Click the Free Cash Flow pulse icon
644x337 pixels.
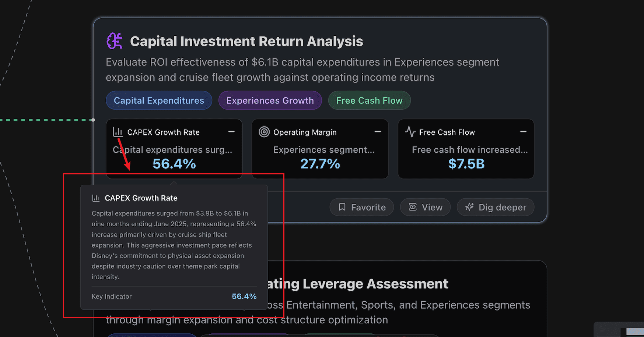[x=410, y=132]
